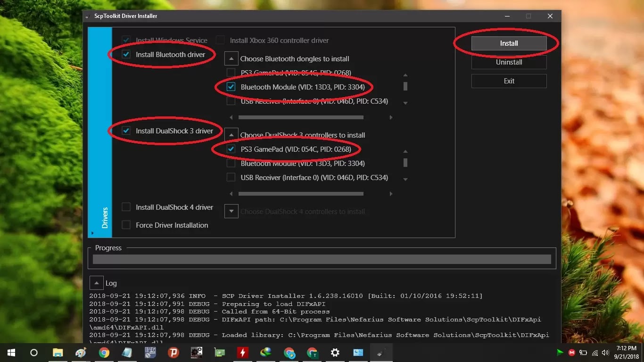Click right scroll arrow under Bluetooth dongles list
The height and width of the screenshot is (362, 644).
click(391, 117)
